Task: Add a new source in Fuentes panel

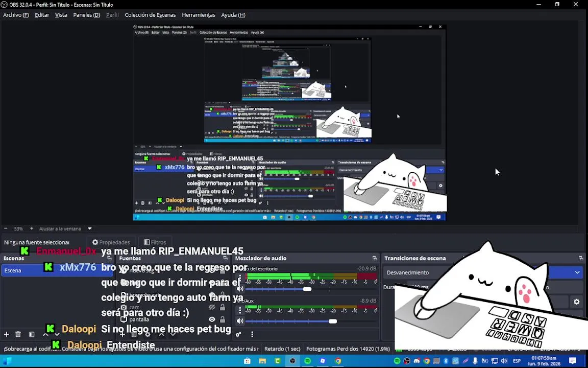Action: point(122,334)
